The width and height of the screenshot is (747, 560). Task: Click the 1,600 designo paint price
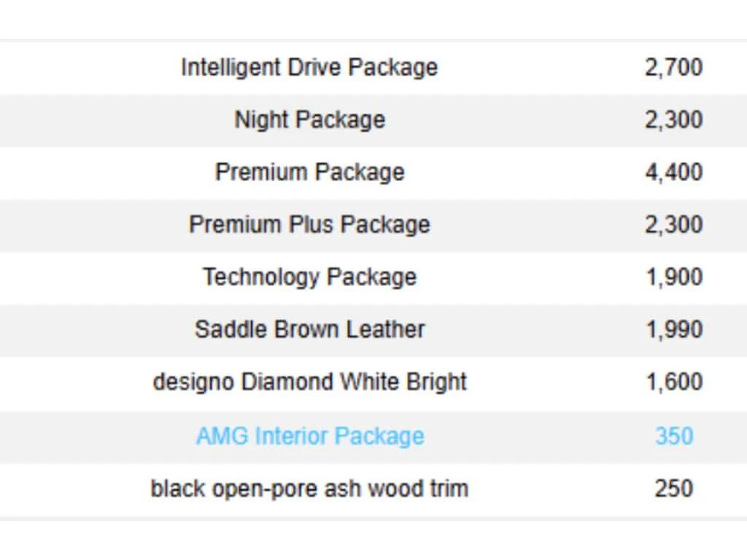(x=673, y=382)
